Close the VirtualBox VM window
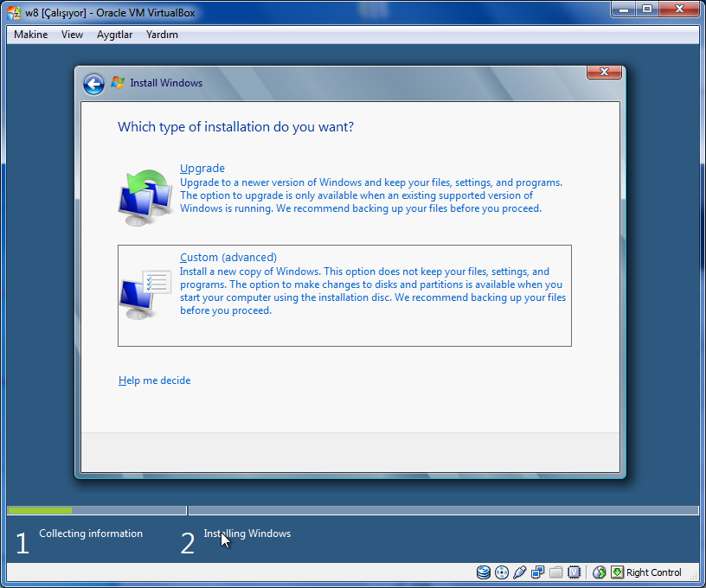The height and width of the screenshot is (588, 706). [679, 9]
